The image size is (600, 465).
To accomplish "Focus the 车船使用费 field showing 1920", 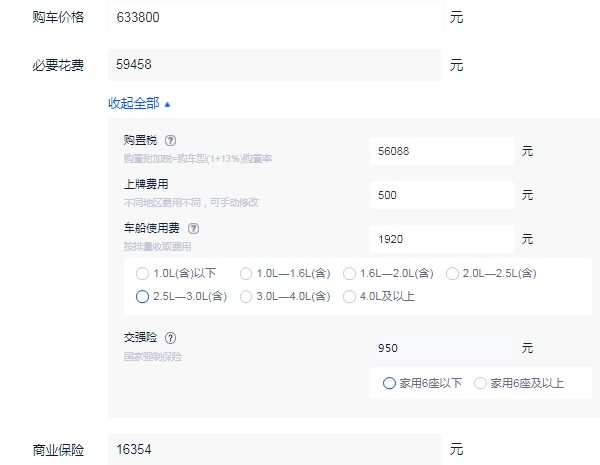I will pos(440,239).
